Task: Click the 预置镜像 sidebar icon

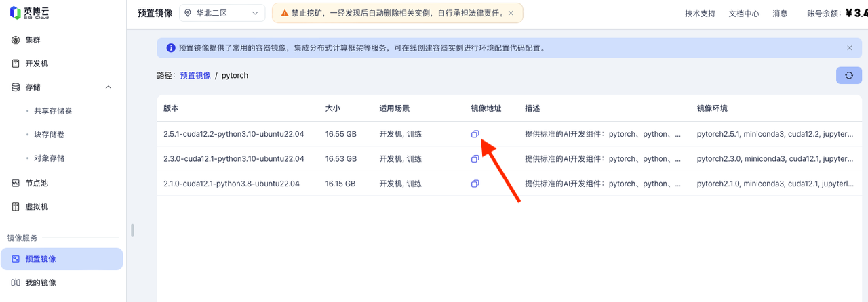Action: point(16,259)
